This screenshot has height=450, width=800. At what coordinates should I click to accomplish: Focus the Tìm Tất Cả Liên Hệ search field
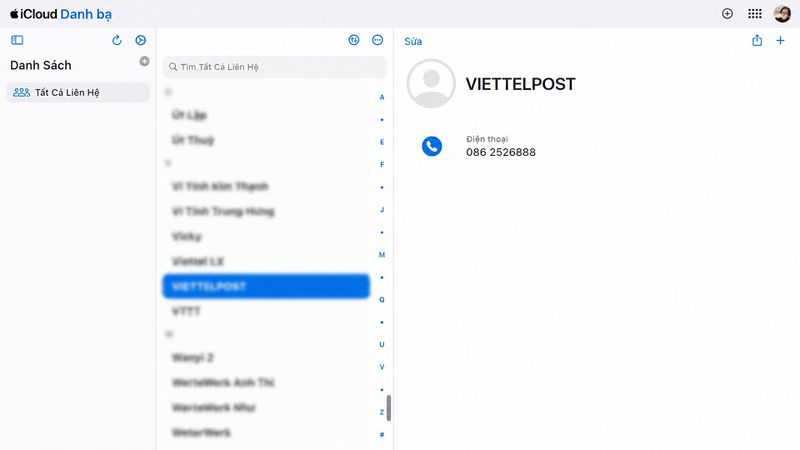[274, 67]
